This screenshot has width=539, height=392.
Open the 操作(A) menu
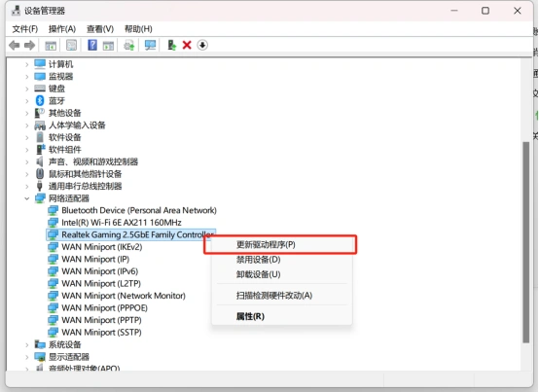click(x=62, y=29)
